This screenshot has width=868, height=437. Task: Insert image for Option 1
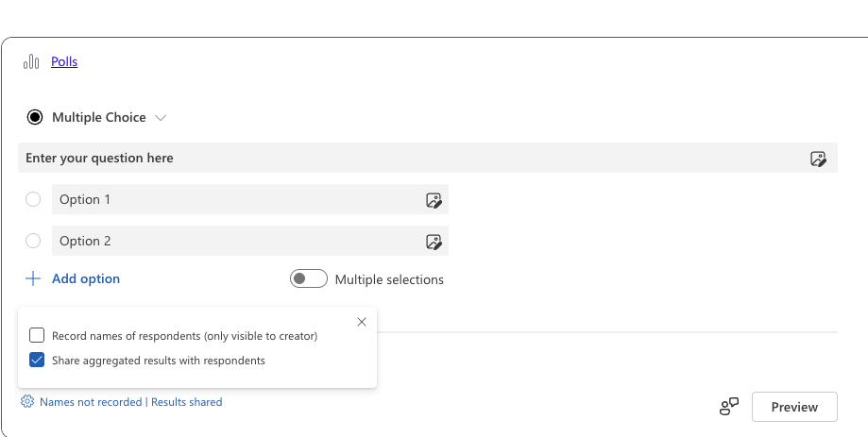click(434, 200)
